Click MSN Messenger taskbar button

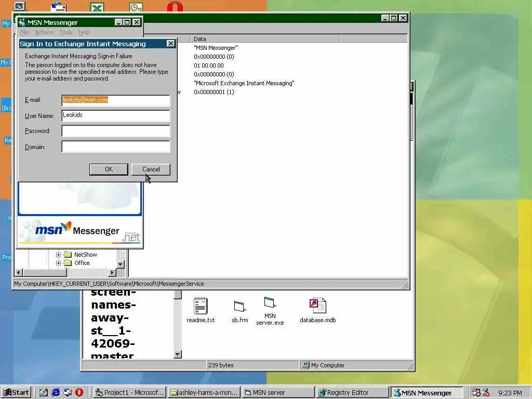pos(427,393)
